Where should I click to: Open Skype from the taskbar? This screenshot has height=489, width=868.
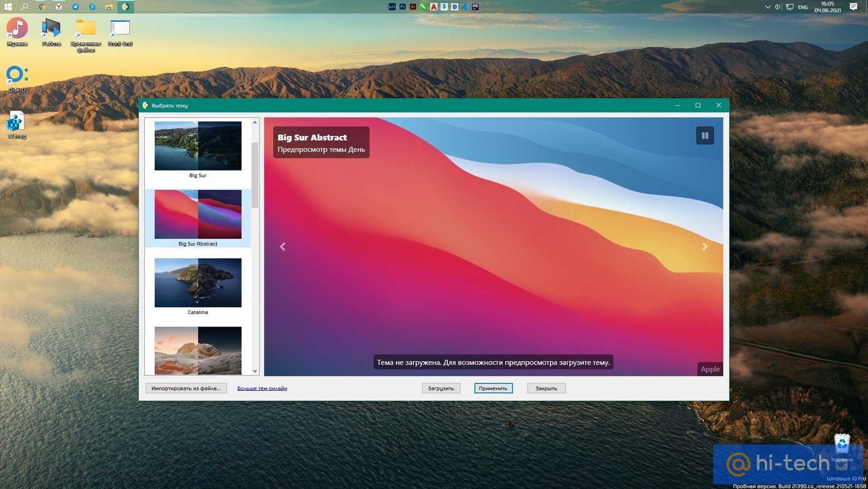[x=92, y=7]
